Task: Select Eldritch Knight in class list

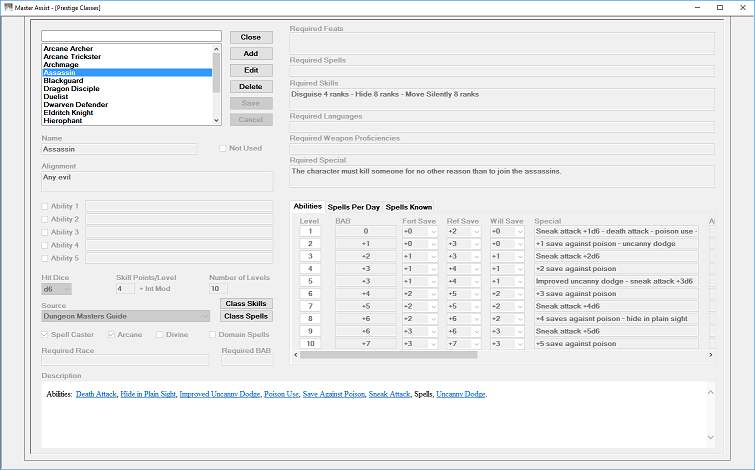Action: pos(127,113)
